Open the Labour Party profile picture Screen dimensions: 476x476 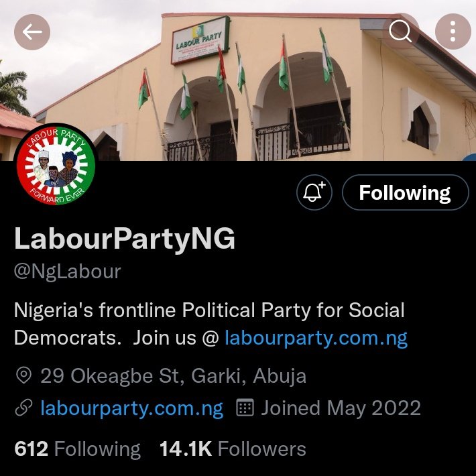tap(56, 164)
